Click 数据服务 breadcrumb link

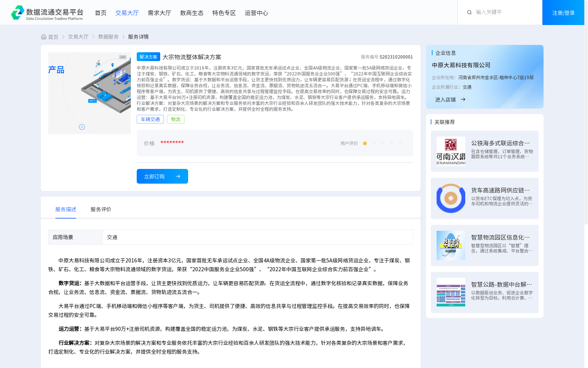point(108,37)
